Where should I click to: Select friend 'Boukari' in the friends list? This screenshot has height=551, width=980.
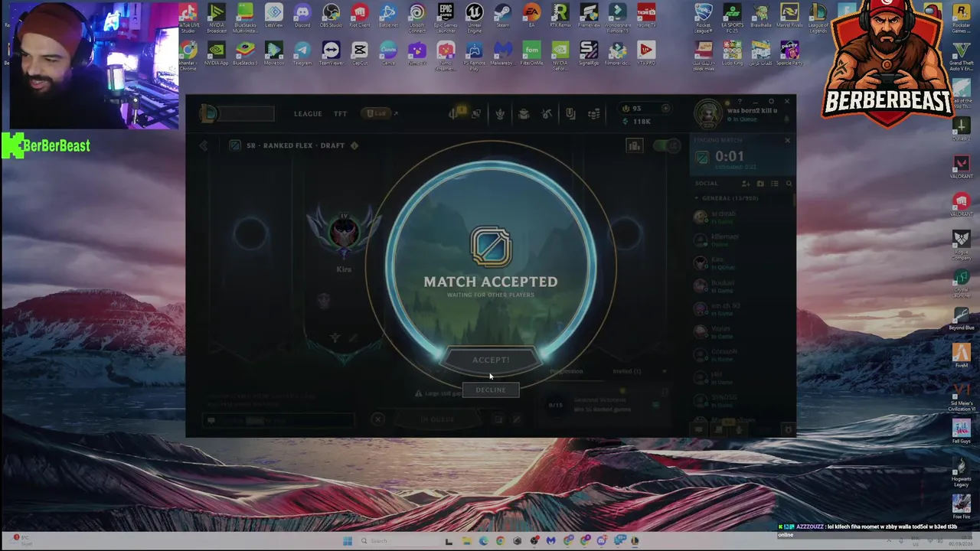click(743, 285)
